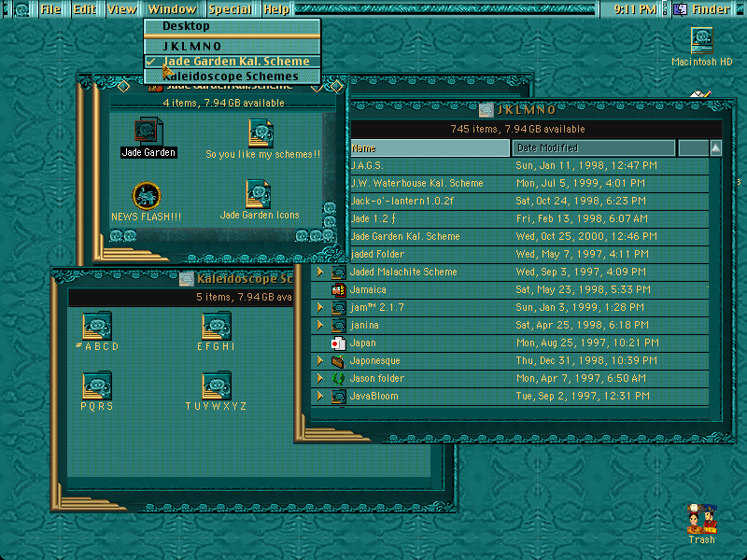The image size is (747, 560).
Task: Open the Finder application menu
Action: pyautogui.click(x=701, y=9)
